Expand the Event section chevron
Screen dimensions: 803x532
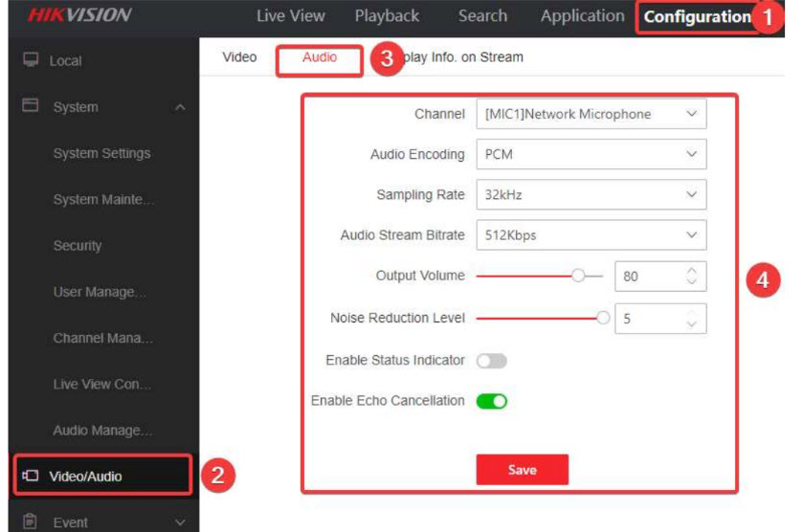pos(180,521)
